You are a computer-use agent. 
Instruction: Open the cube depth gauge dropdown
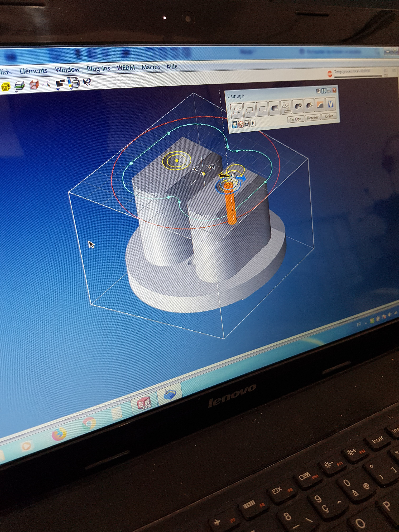tap(71, 89)
